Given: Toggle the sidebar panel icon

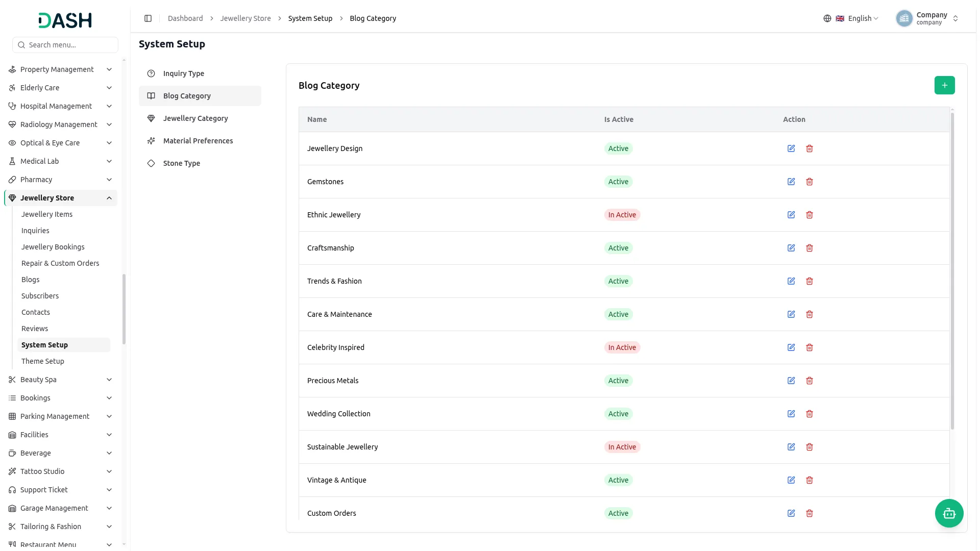Looking at the screenshot, I should tap(148, 18).
